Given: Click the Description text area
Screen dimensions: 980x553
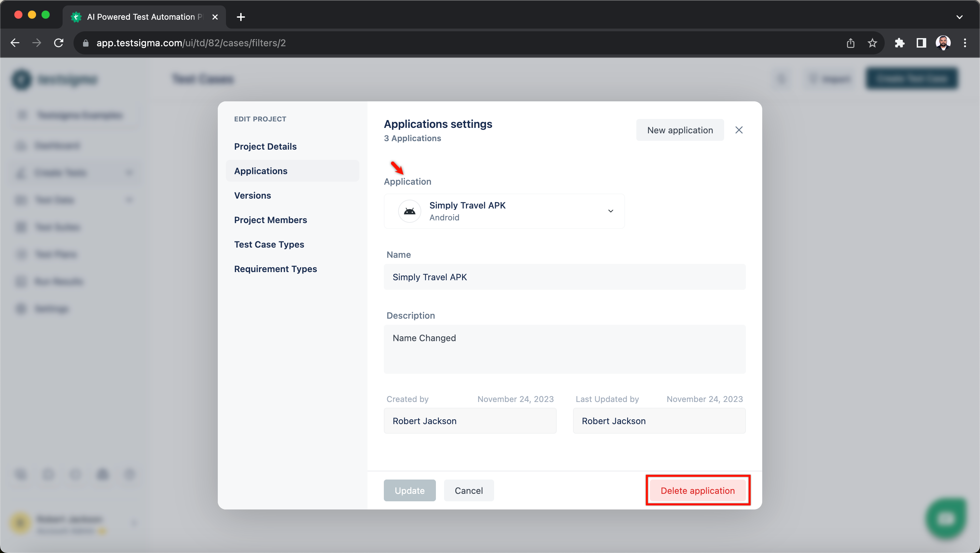Looking at the screenshot, I should click(x=565, y=349).
